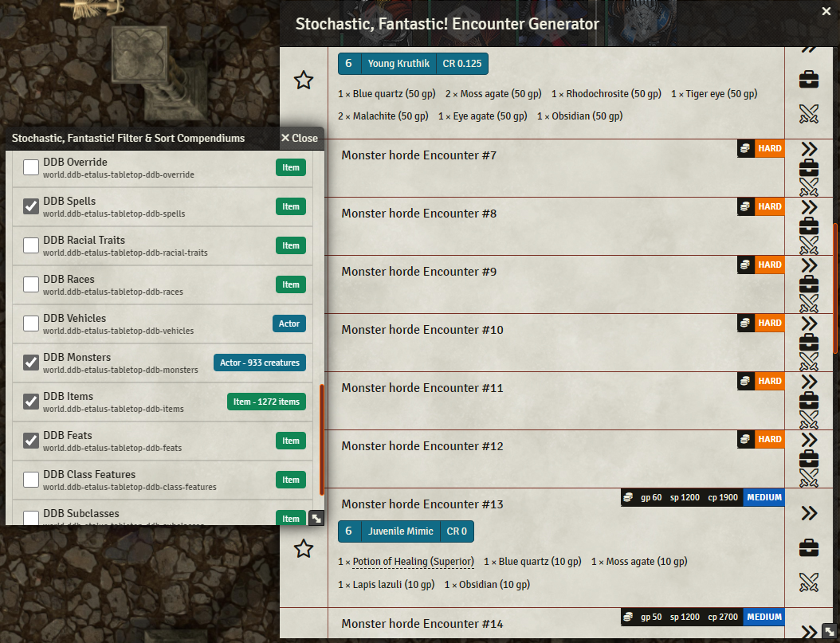Close the Filter & Sort Compendiums panel
The height and width of the screenshot is (643, 840).
click(x=300, y=138)
